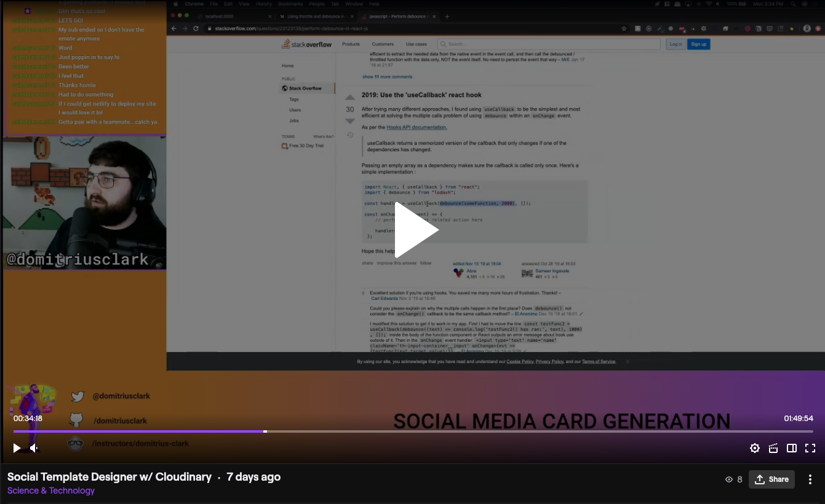
Task: Click the Use cases menu item in the video
Action: click(416, 44)
